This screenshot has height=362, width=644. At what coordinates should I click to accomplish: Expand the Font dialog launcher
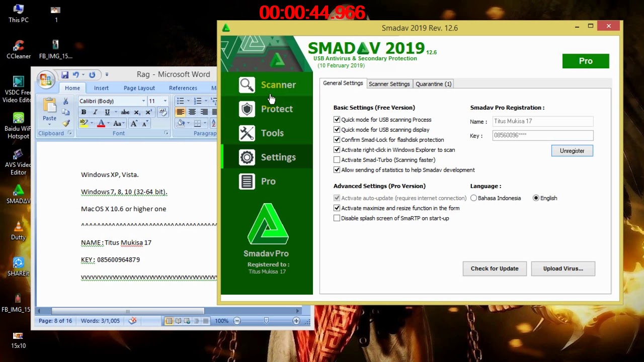(x=166, y=133)
